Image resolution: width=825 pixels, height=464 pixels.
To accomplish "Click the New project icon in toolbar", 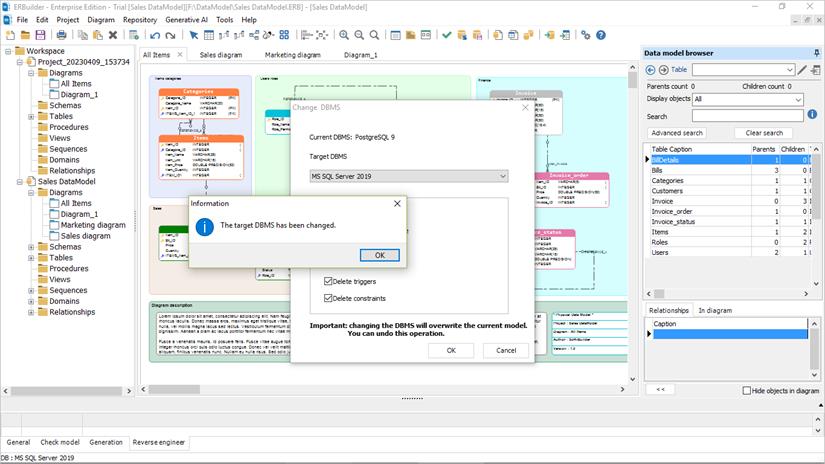I will [10, 35].
